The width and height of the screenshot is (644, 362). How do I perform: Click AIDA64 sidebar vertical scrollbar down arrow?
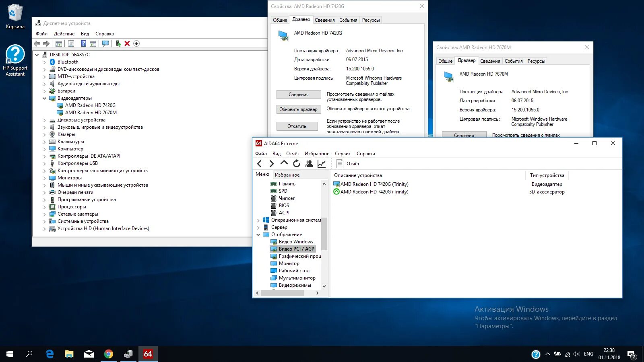tap(324, 286)
